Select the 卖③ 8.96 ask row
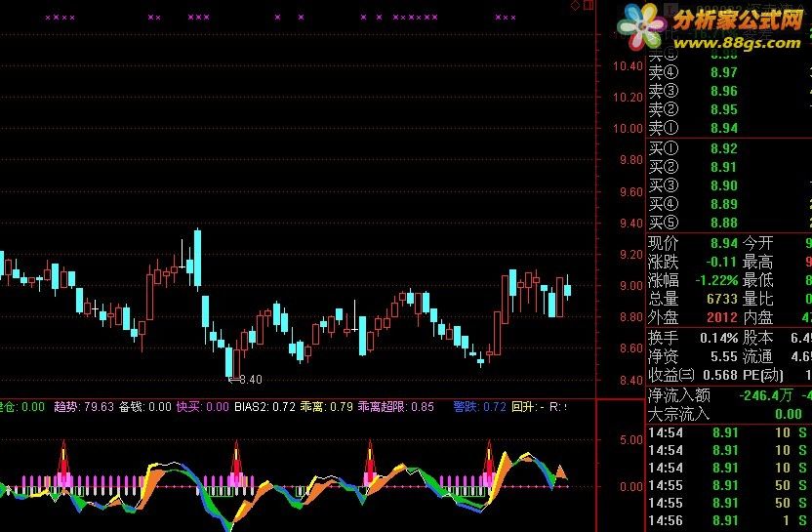The width and height of the screenshot is (812, 532). pyautogui.click(x=729, y=91)
